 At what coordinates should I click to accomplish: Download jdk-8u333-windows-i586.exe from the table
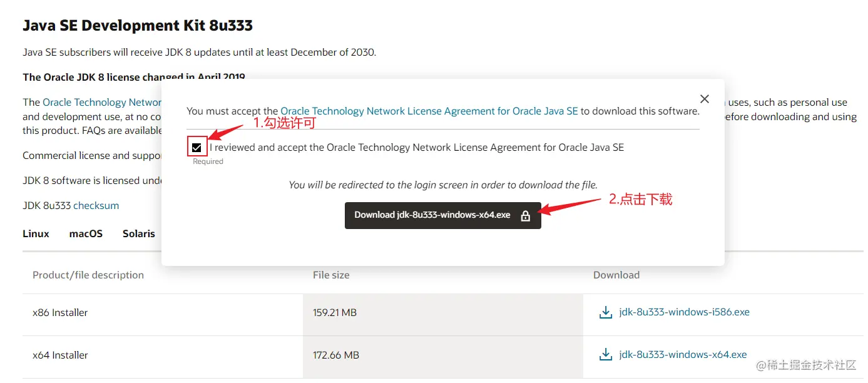[x=684, y=312]
